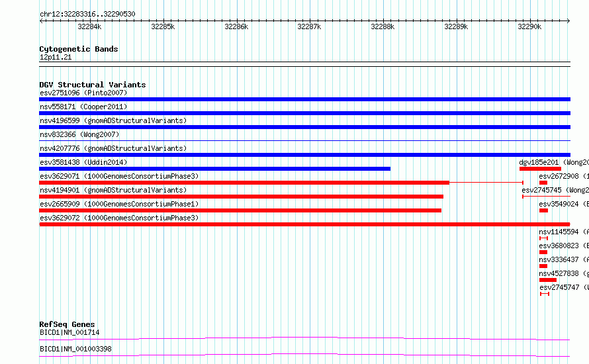Click the 32285k ruler tick label
Image resolution: width=589 pixels, height=364 pixels.
pos(163,26)
